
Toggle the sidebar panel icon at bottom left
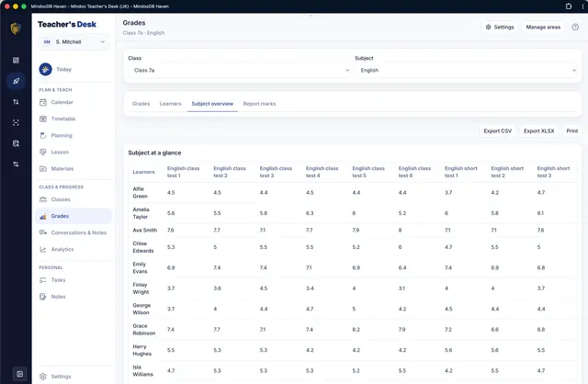click(x=20, y=374)
